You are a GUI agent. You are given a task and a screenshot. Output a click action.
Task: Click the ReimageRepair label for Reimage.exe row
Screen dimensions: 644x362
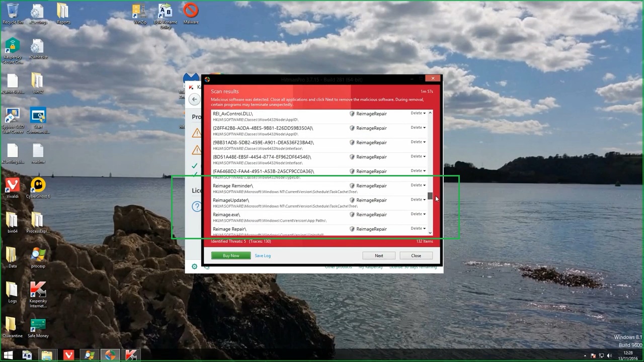pyautogui.click(x=371, y=215)
